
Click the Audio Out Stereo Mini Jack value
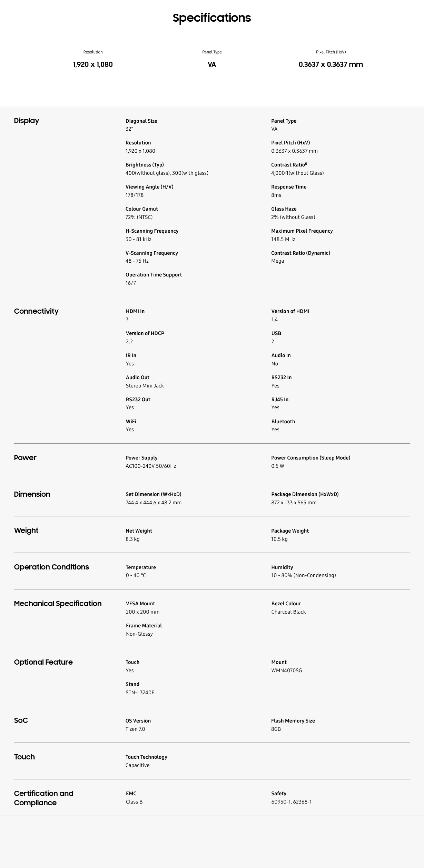pos(145,386)
